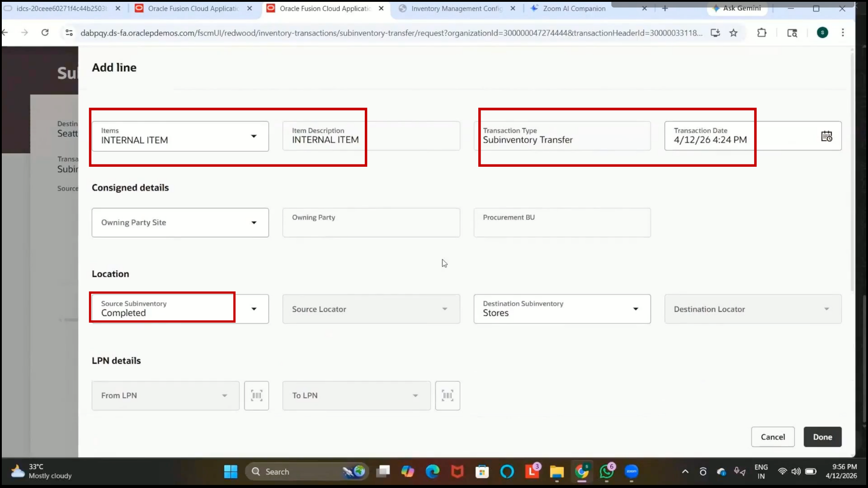Expand the From LPN dropdown
The image size is (868, 488).
[224, 395]
